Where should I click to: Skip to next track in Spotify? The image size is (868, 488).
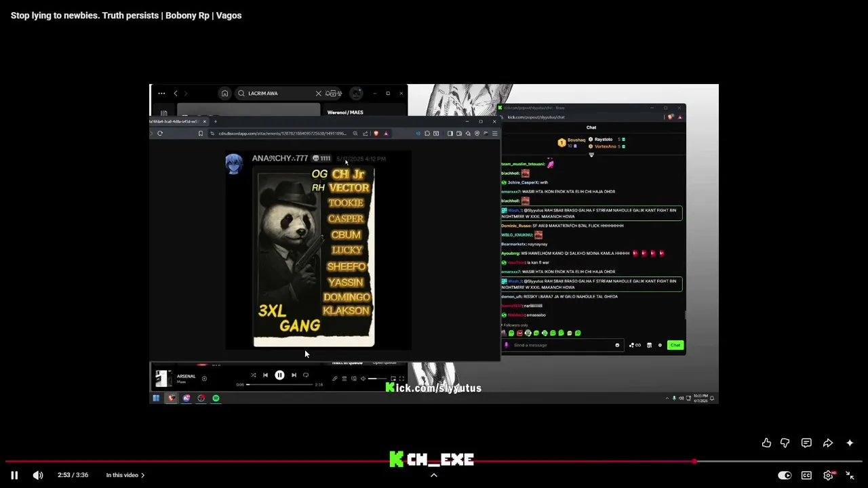294,375
